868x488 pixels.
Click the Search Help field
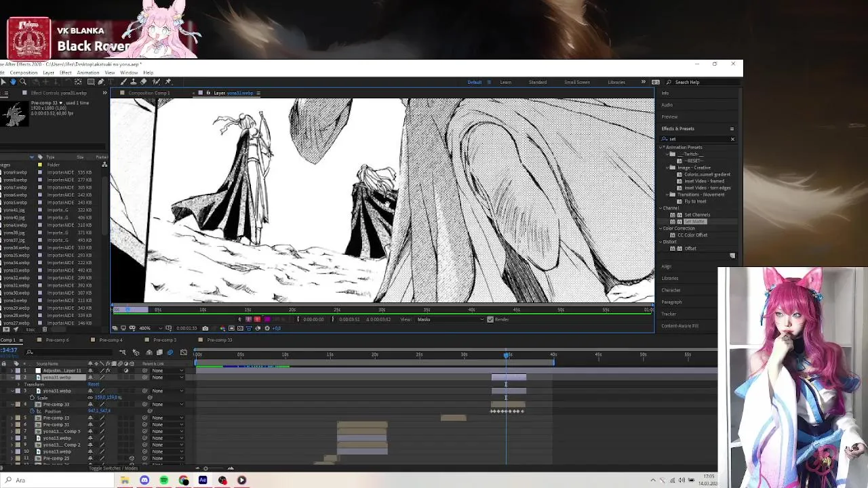(x=702, y=82)
